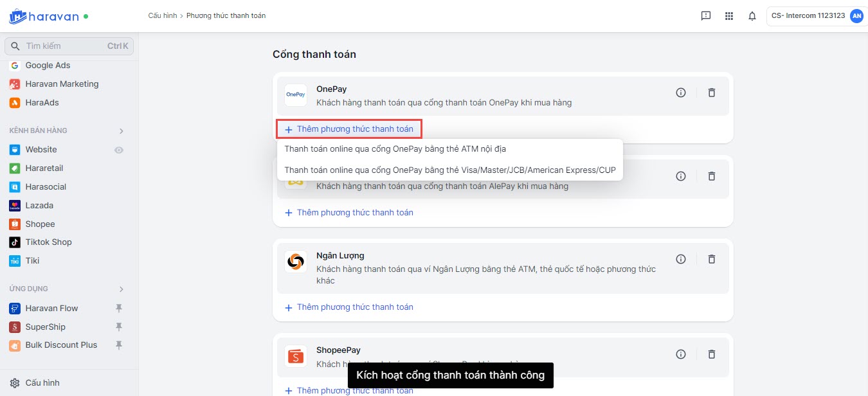Open AlePay Thêm phương thức thanh toán dropdown
This screenshot has width=868, height=396.
pyautogui.click(x=349, y=213)
